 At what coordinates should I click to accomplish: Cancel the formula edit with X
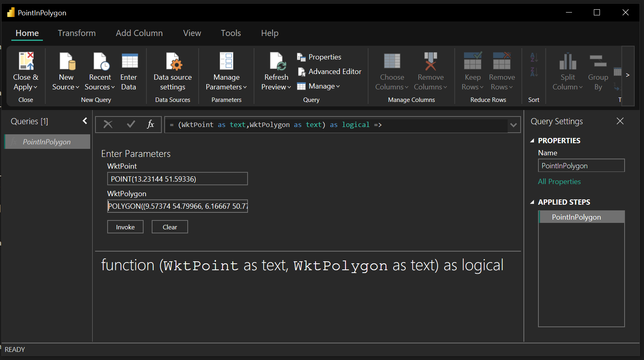[x=108, y=125]
